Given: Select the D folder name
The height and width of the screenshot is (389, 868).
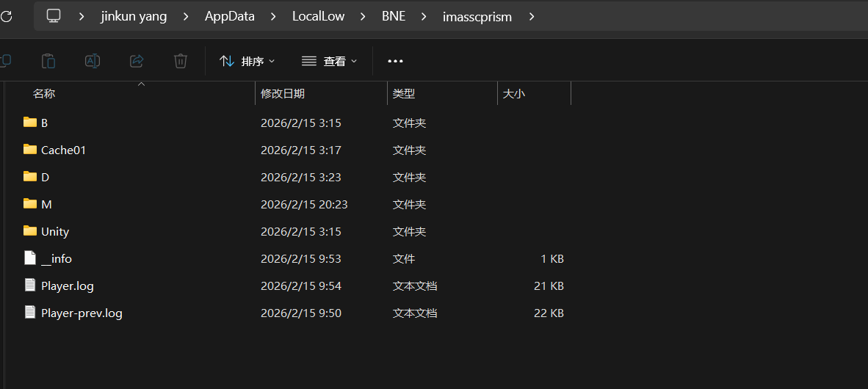Looking at the screenshot, I should (45, 177).
